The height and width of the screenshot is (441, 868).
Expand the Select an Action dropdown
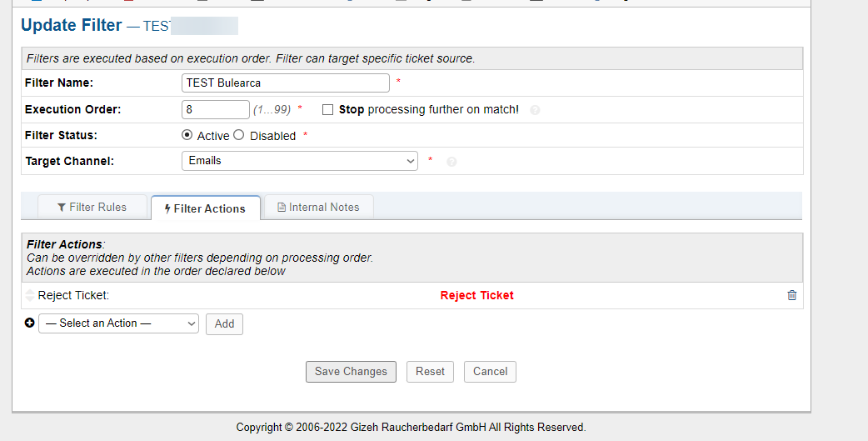tap(118, 323)
